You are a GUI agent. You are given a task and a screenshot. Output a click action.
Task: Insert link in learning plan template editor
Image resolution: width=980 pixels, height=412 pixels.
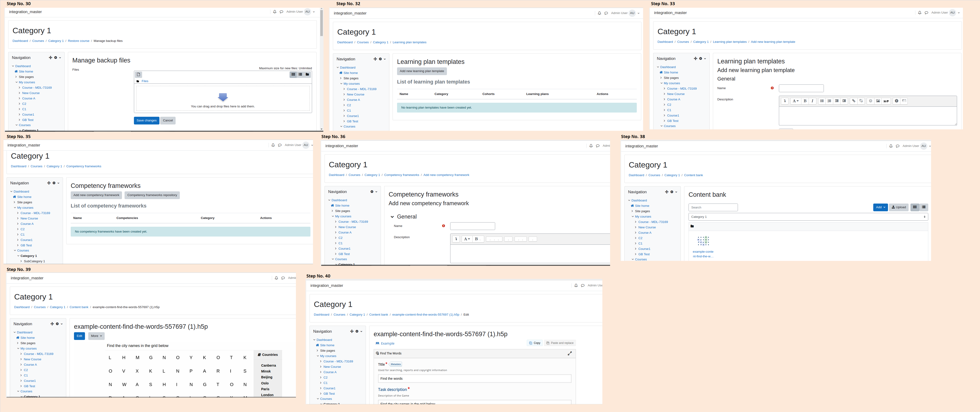pyautogui.click(x=854, y=101)
